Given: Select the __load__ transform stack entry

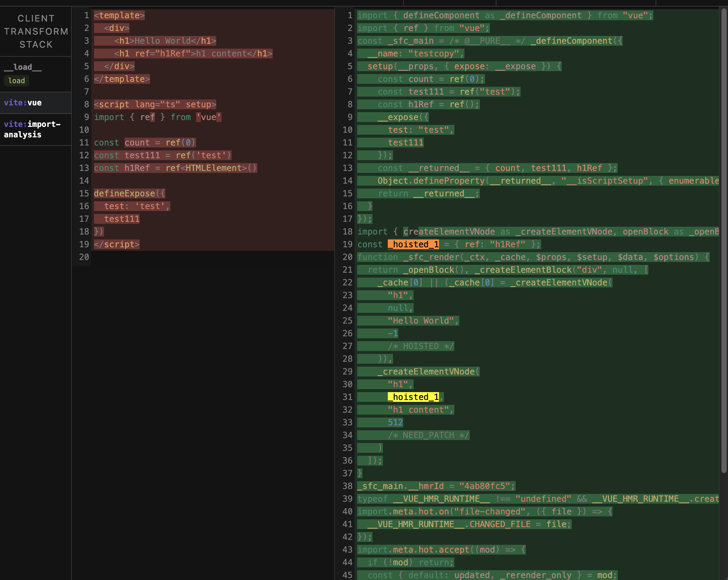Looking at the screenshot, I should (x=23, y=67).
